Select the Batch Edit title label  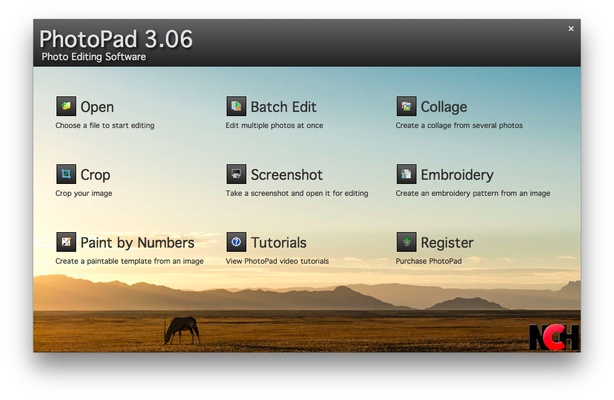click(284, 107)
